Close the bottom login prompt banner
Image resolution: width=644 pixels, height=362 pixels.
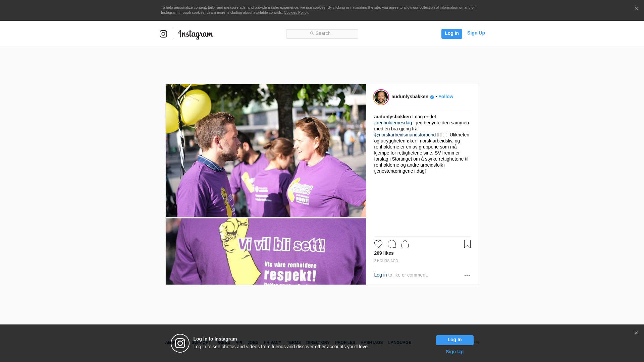[636, 333]
